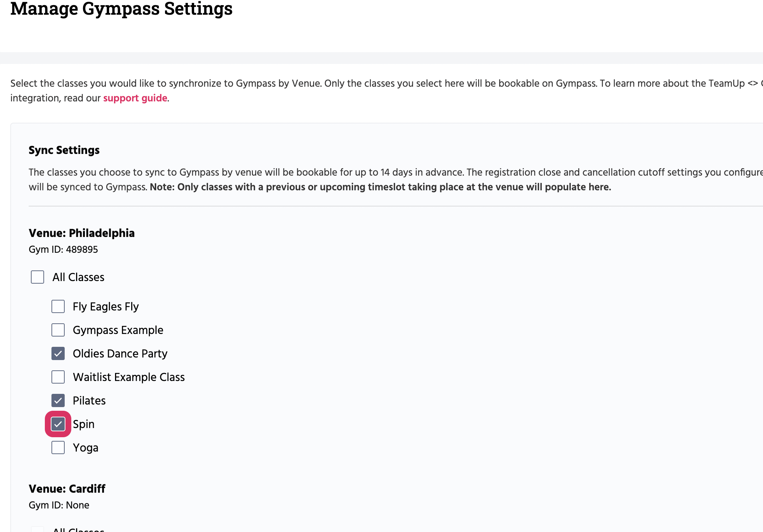This screenshot has width=763, height=532.
Task: Click the Waitlist Example Class label
Action: [x=129, y=377]
